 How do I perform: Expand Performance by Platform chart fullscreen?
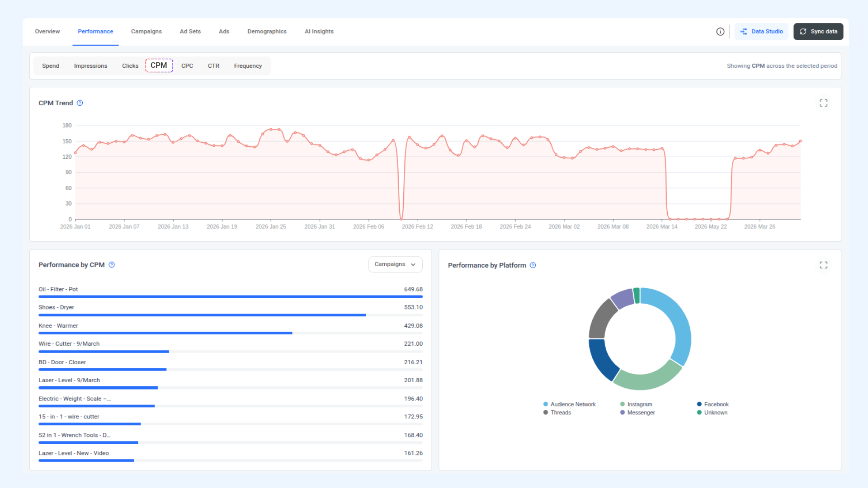823,265
